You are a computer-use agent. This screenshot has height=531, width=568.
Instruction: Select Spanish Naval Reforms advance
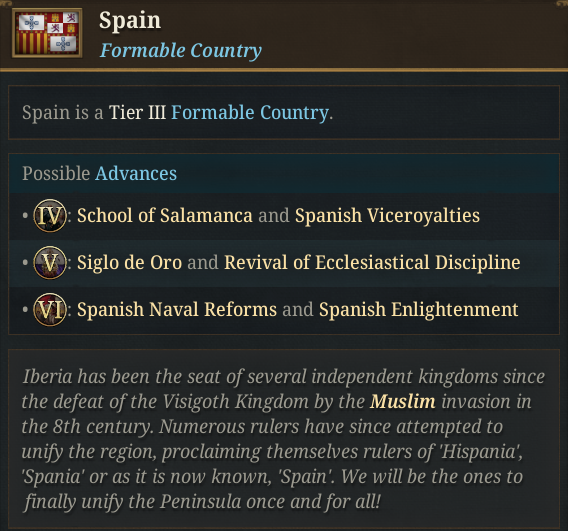[177, 310]
